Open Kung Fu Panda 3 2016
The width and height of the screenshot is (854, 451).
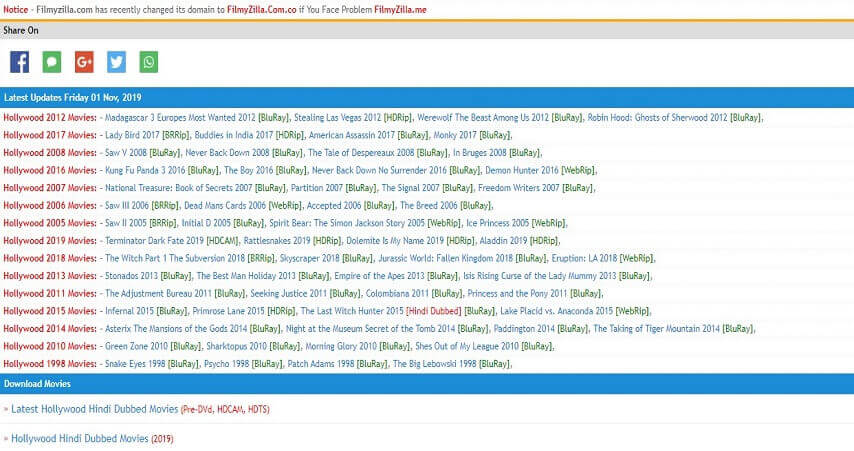coord(162,170)
